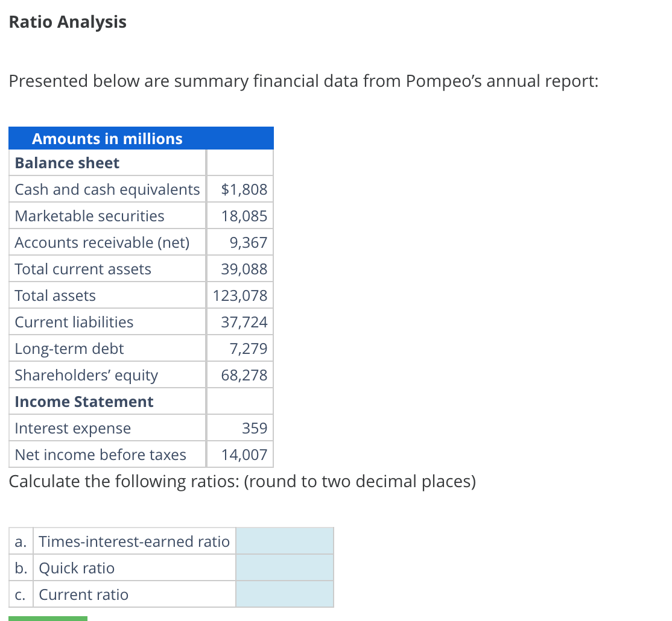Click the 'Cash and cash equivalents' label
The image size is (672, 621).
[x=107, y=189]
